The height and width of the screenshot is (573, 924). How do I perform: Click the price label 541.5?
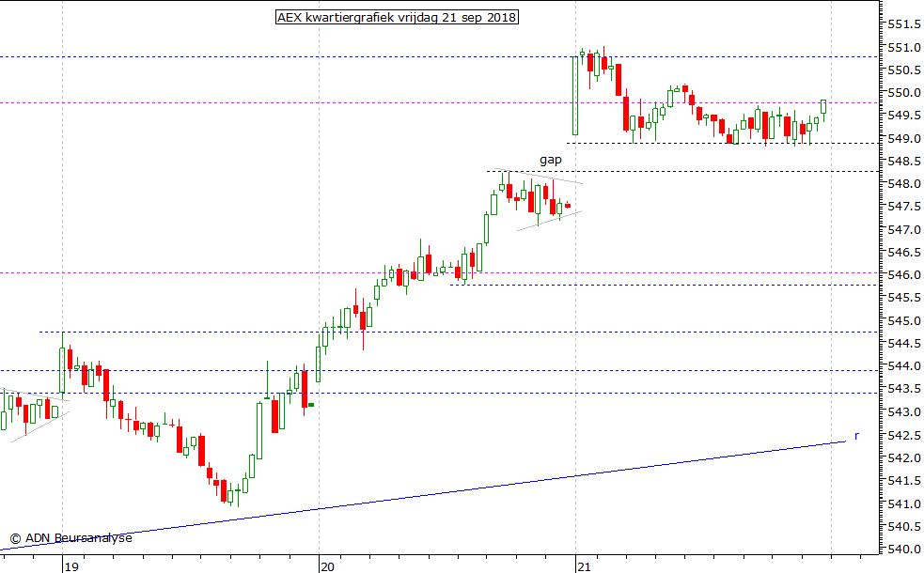pos(904,481)
